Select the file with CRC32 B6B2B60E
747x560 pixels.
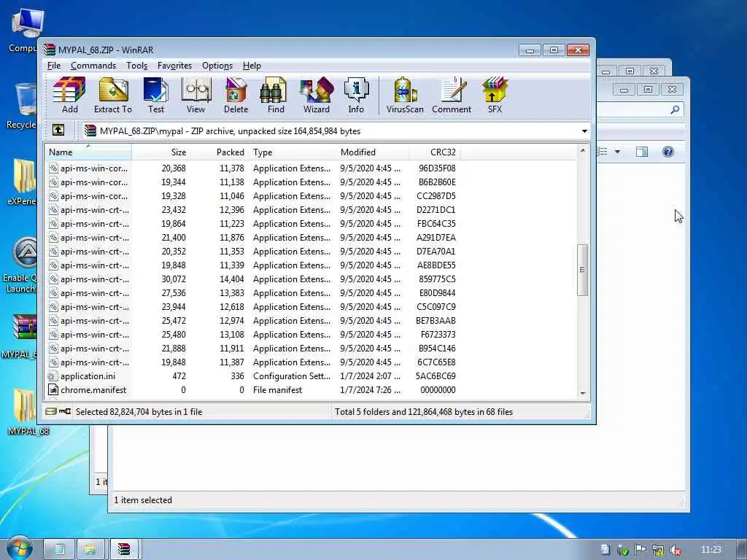pos(252,182)
